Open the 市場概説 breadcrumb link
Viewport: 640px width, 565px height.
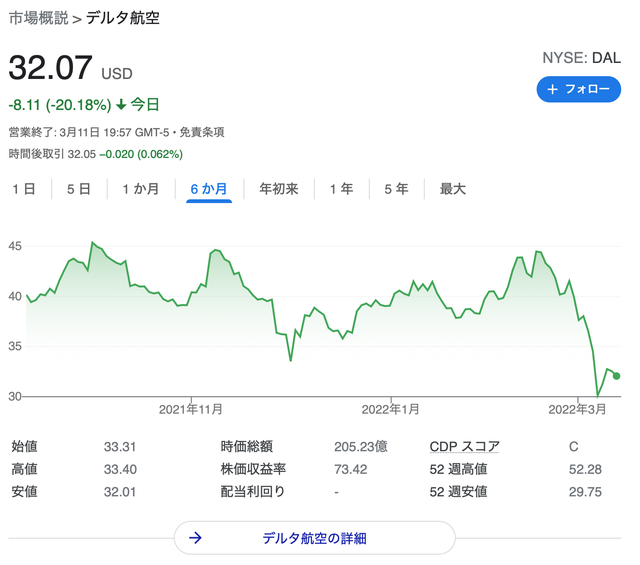pos(39,18)
